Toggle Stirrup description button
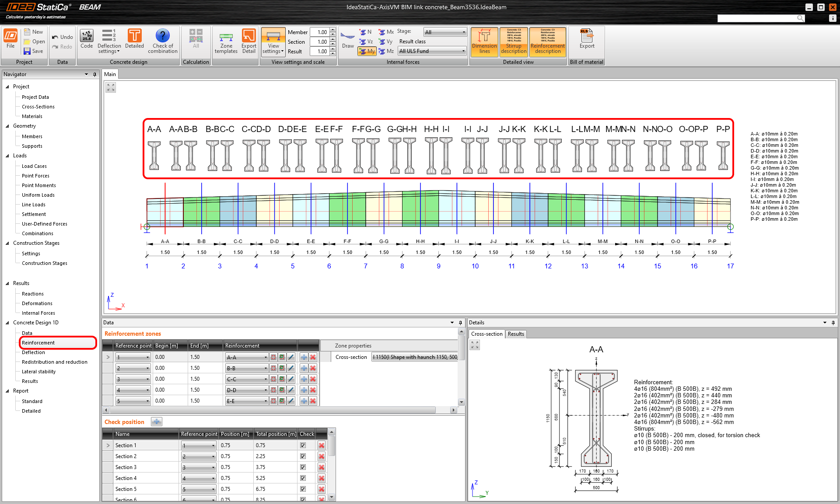 pyautogui.click(x=514, y=42)
